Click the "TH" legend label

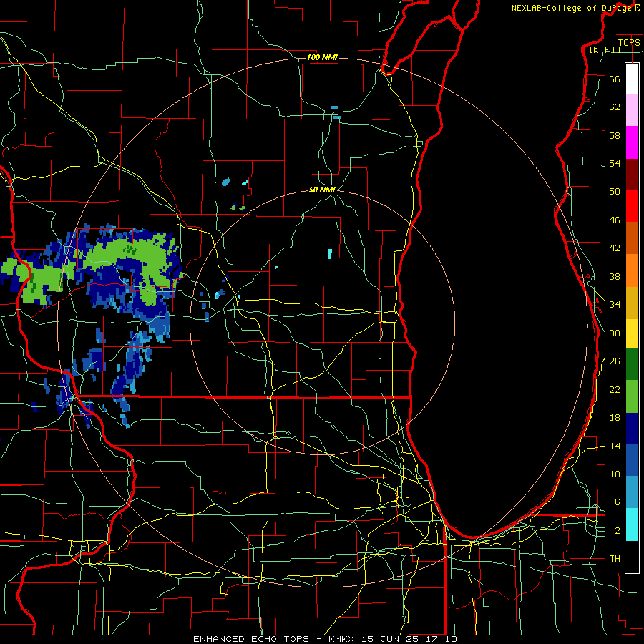tap(615, 559)
